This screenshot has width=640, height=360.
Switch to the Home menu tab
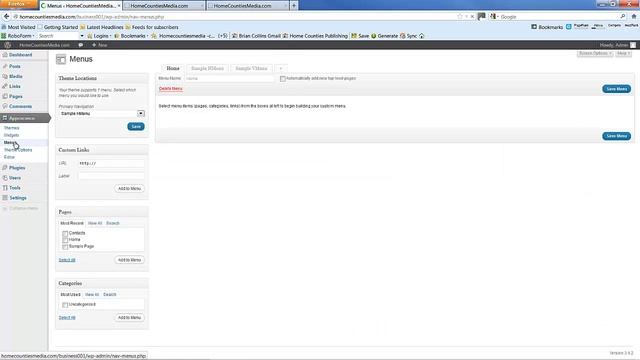[x=173, y=69]
